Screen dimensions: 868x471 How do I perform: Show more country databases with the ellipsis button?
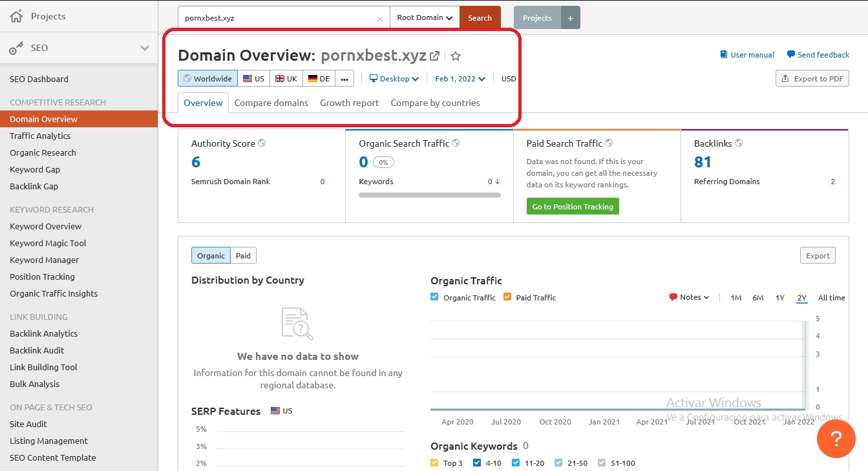(x=344, y=79)
